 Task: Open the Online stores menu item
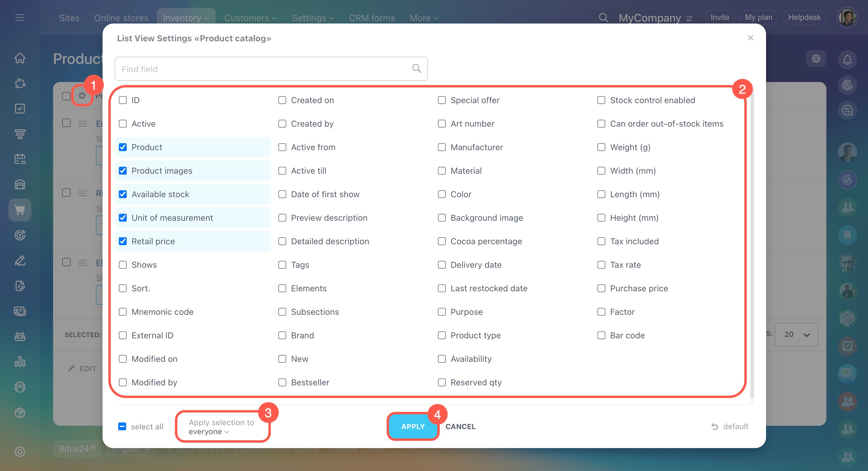[x=121, y=18]
